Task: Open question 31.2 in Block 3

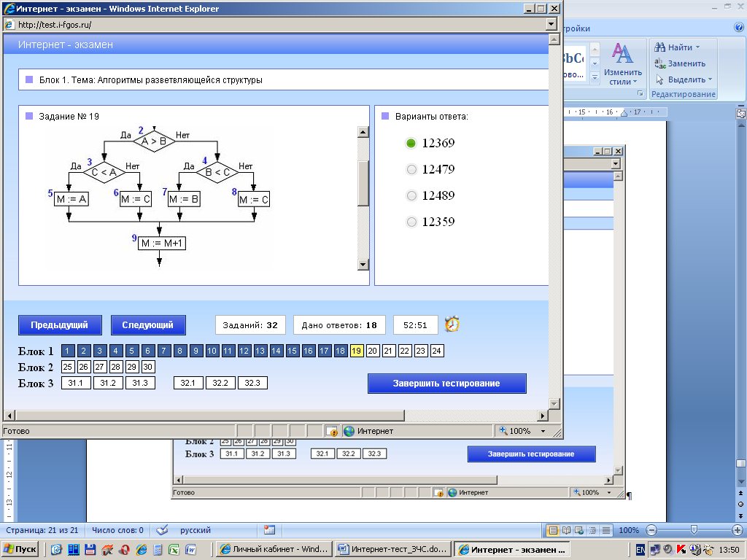Action: tap(108, 383)
